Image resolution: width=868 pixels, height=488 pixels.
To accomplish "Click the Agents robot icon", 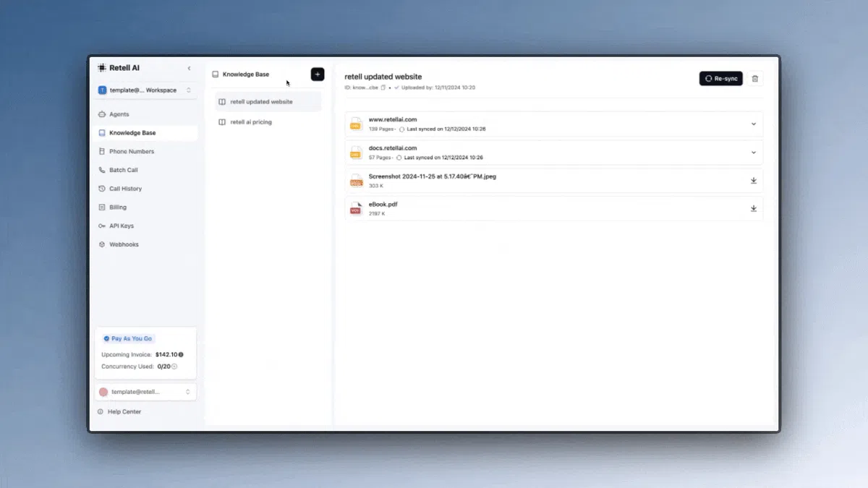I will click(102, 114).
